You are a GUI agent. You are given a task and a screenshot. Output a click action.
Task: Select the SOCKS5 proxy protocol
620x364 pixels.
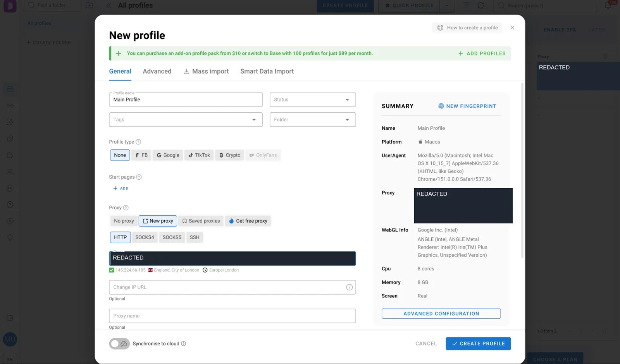coord(172,237)
